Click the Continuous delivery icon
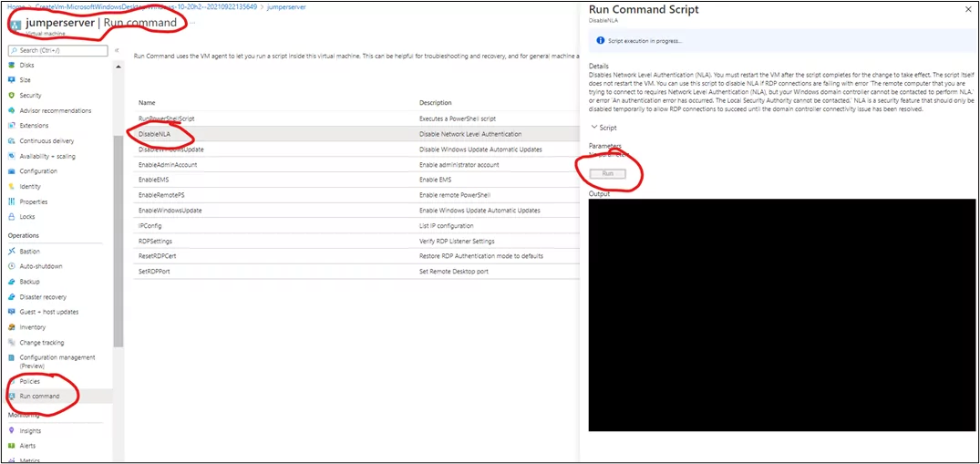Image resolution: width=980 pixels, height=464 pixels. [11, 140]
